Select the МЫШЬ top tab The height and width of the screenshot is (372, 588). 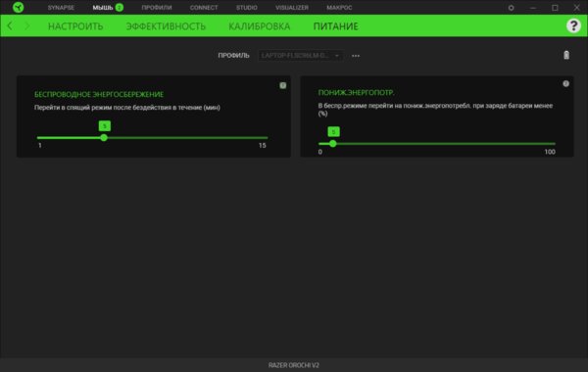[103, 8]
